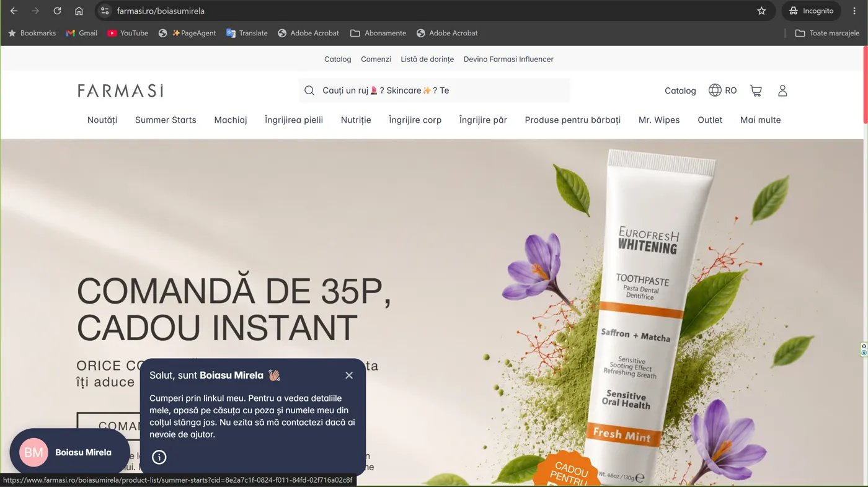868x487 pixels.
Task: Click the search magnifier icon
Action: (309, 90)
